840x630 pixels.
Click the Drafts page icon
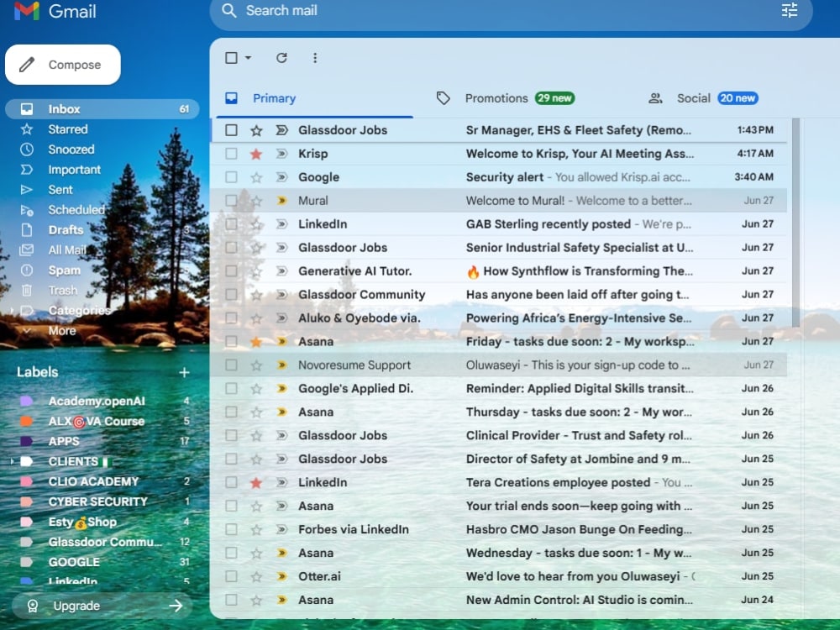pyautogui.click(x=27, y=230)
